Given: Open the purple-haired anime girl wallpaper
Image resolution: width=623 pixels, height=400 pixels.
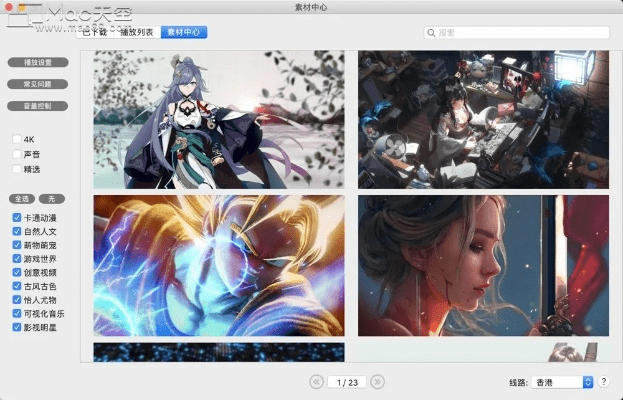Looking at the screenshot, I should tap(219, 119).
